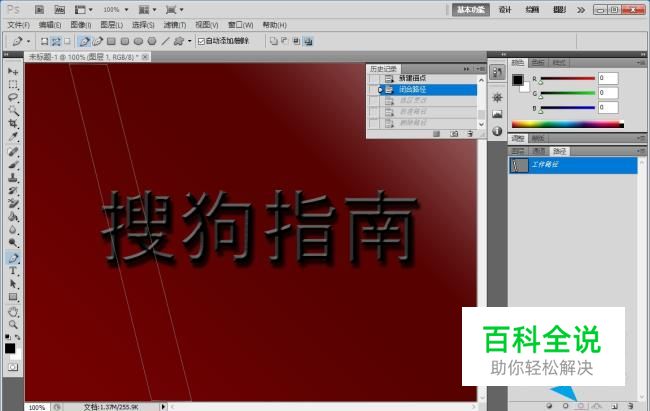Select Add to Path Area option
Image resolution: width=650 pixels, height=411 pixels.
tap(274, 41)
